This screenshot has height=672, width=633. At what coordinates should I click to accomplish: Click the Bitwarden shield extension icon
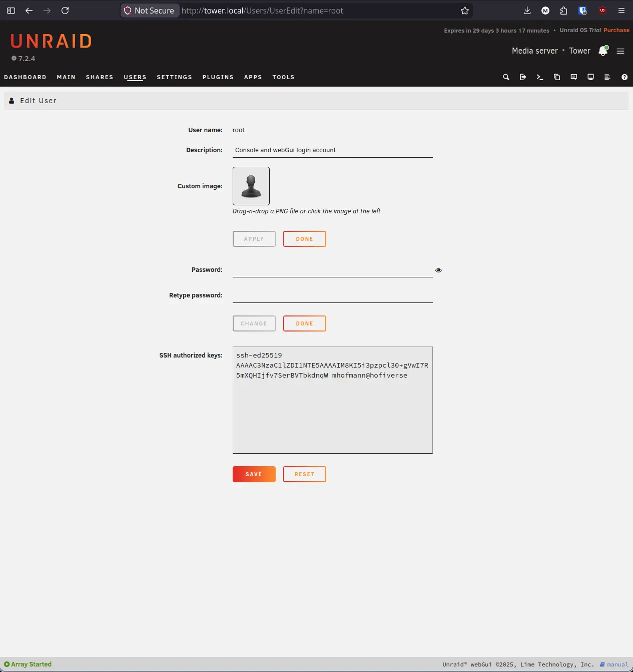[x=582, y=11]
